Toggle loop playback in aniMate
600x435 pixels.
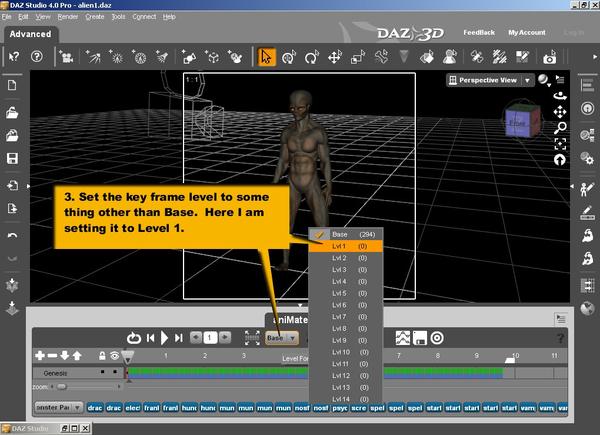click(134, 338)
